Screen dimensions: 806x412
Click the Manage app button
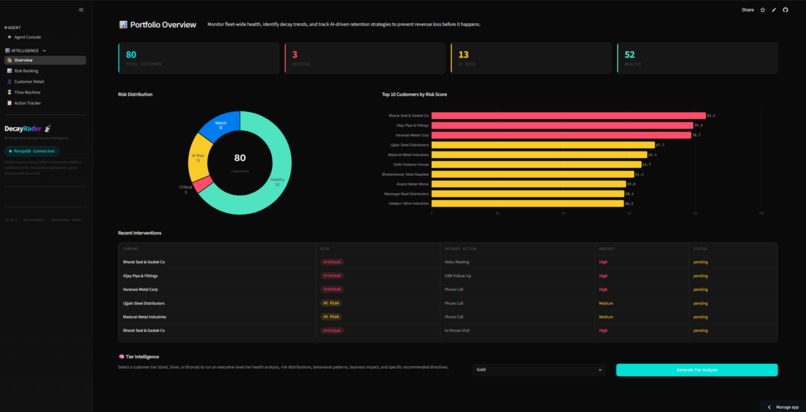coord(783,407)
